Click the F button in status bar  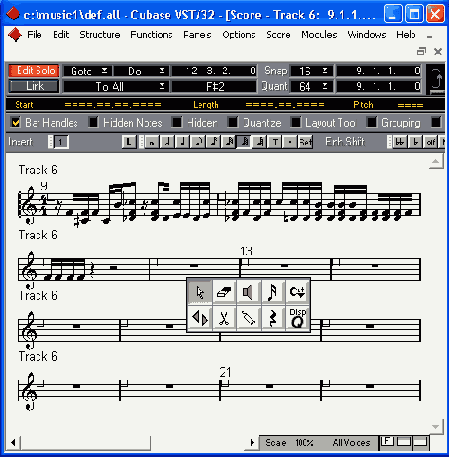tap(387, 441)
